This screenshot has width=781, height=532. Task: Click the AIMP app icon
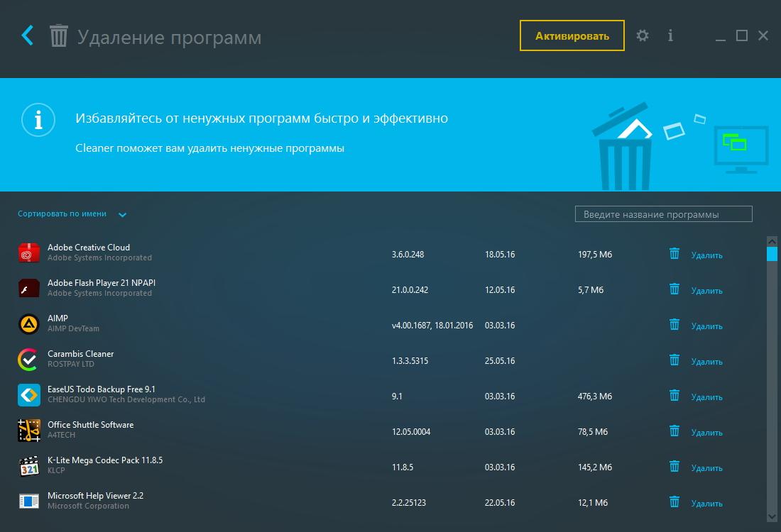coord(29,324)
